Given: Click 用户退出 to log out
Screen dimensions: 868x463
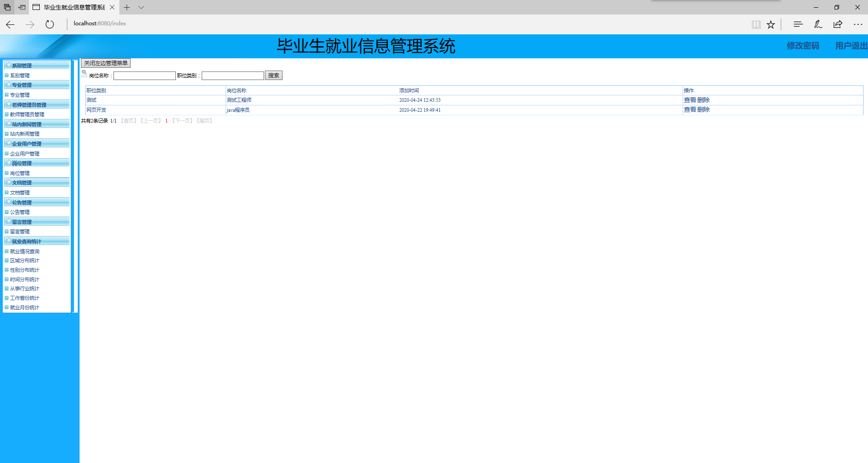Looking at the screenshot, I should point(851,46).
